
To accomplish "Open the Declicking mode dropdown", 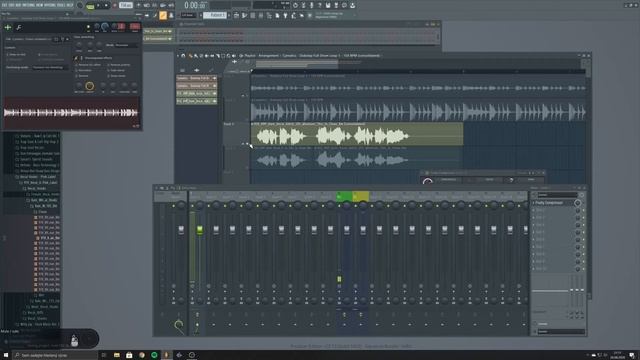I will tap(50, 67).
